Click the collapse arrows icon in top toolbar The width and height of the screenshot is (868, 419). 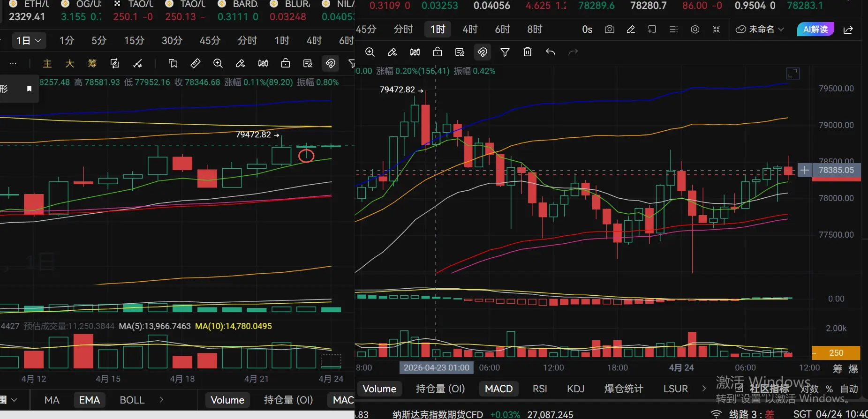tap(716, 30)
